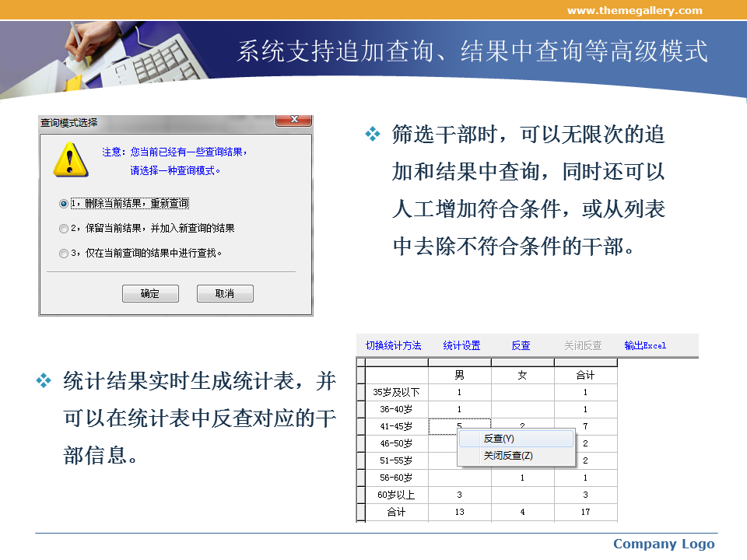Choose 反查(Y) from the context menu
The height and width of the screenshot is (560, 747).
point(499,439)
